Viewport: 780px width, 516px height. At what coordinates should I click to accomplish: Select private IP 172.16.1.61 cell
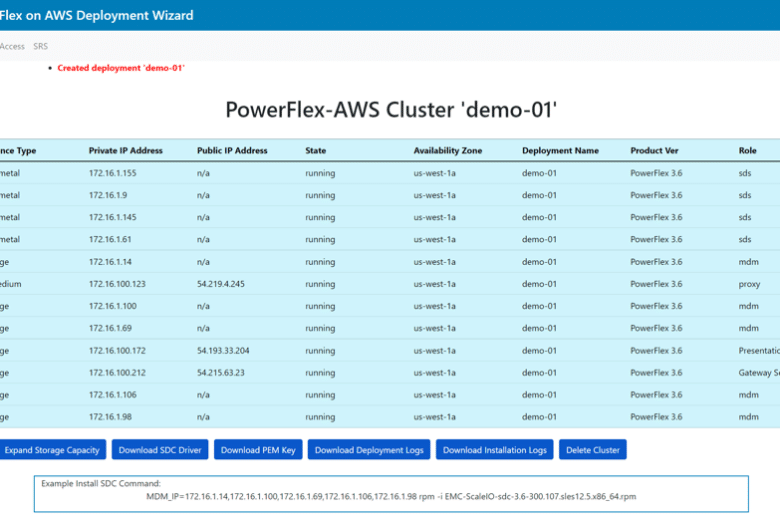tap(110, 239)
